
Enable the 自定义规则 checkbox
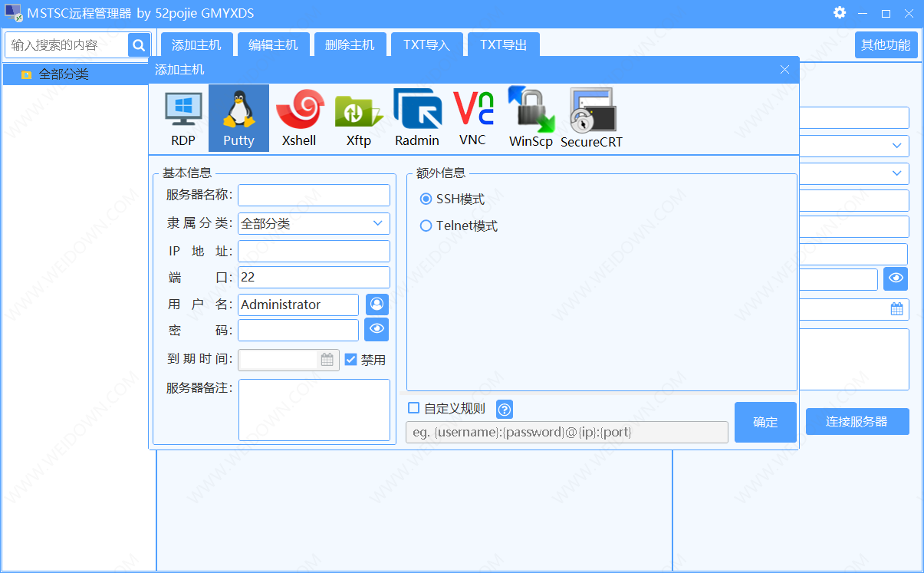pyautogui.click(x=414, y=408)
